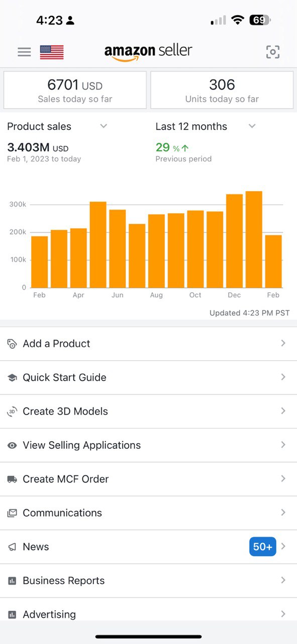Screen dimensions: 297x644
Task: Tap the Add a Product tag icon
Action: [x=12, y=344]
